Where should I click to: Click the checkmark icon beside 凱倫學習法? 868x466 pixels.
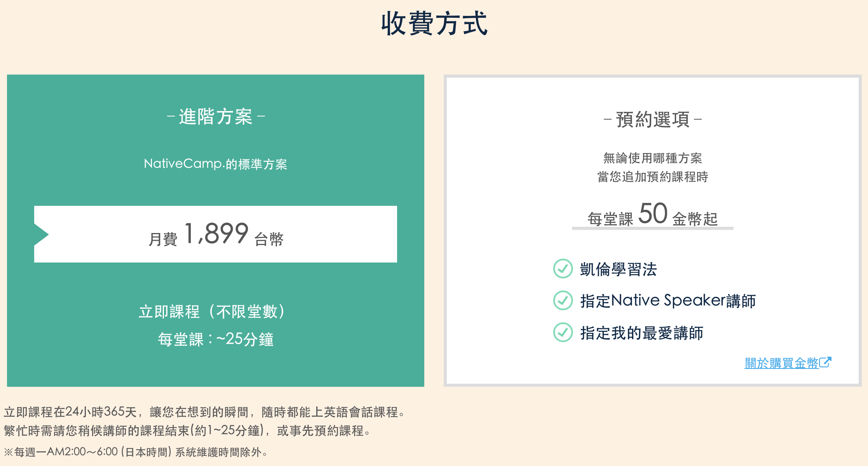(x=563, y=269)
